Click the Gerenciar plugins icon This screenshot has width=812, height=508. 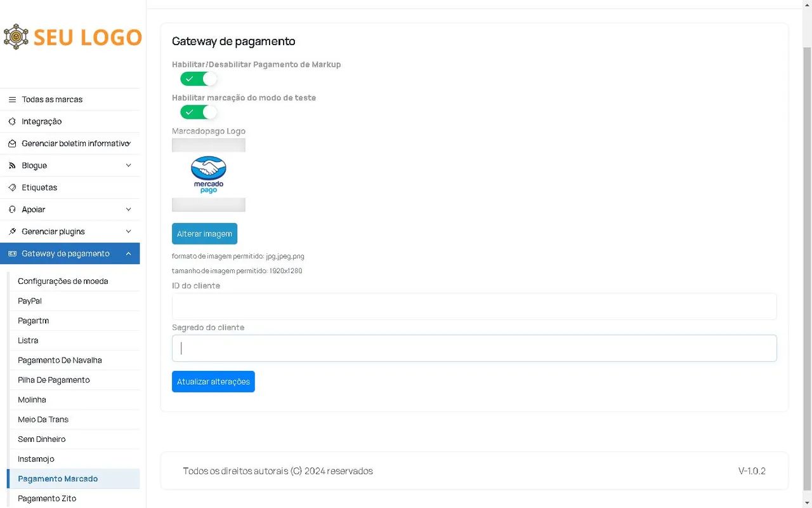click(13, 231)
